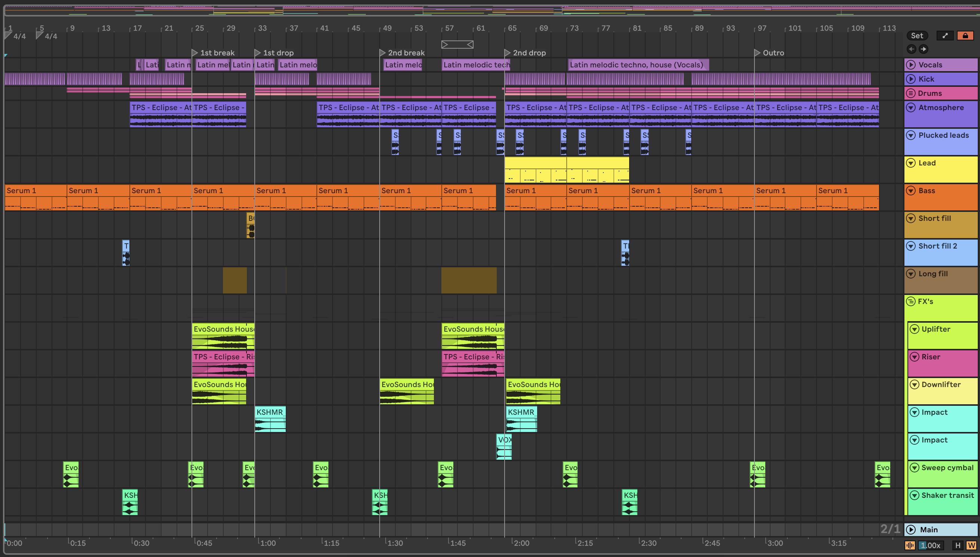Click the Drums group fold icon
Screen dimensions: 980x557
point(911,93)
